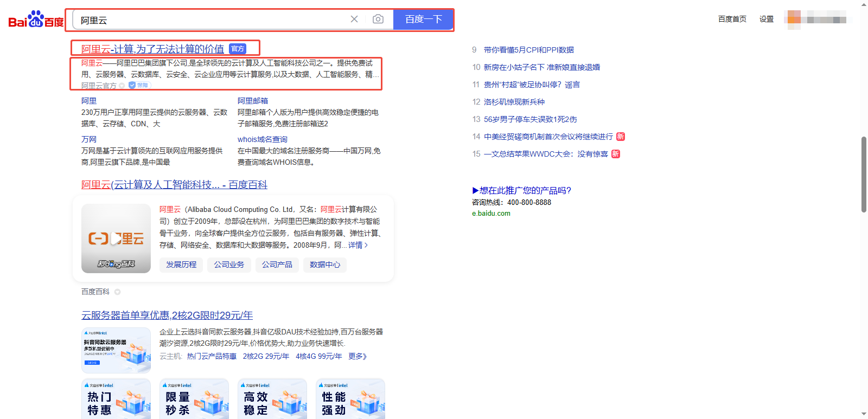Clear the search box with the X icon
868x419 pixels.
[354, 19]
